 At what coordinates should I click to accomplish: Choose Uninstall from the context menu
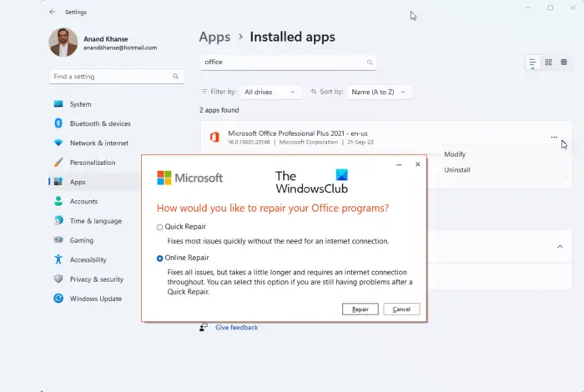click(x=457, y=170)
